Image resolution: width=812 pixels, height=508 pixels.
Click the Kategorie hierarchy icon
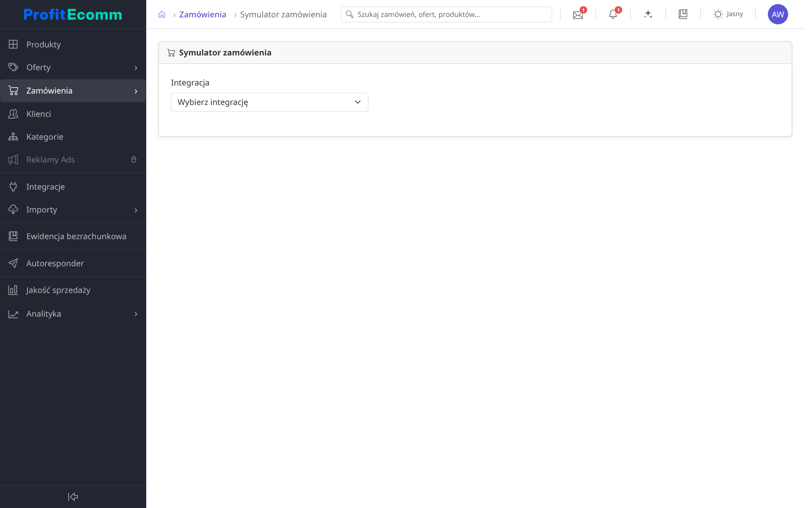13,136
